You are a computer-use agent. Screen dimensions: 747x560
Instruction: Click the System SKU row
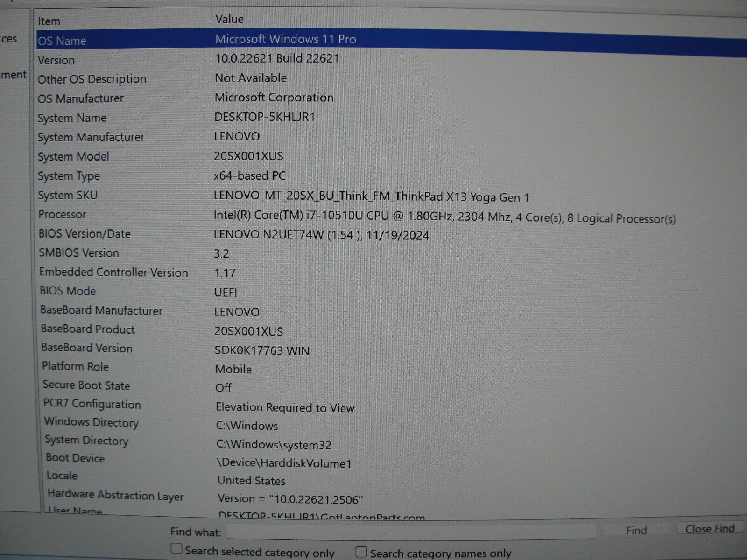coord(68,196)
